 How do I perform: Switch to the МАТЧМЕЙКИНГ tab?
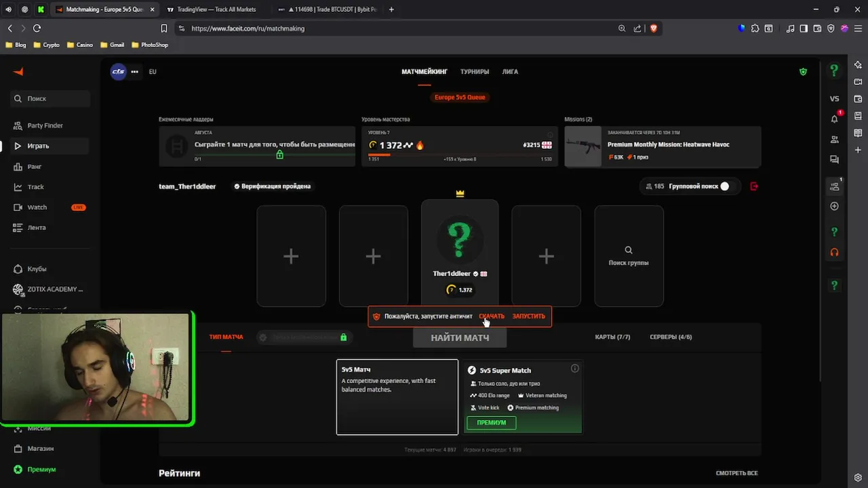tap(425, 71)
